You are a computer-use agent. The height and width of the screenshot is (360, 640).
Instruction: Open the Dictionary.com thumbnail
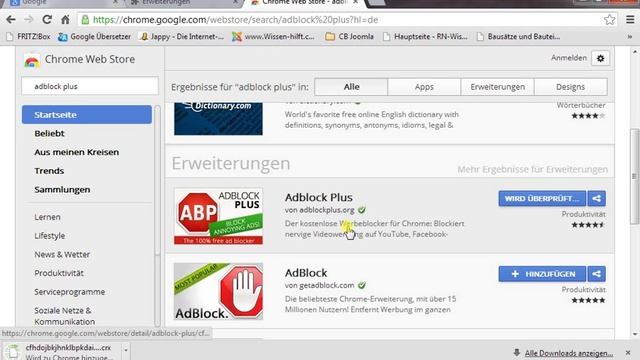pos(218,118)
